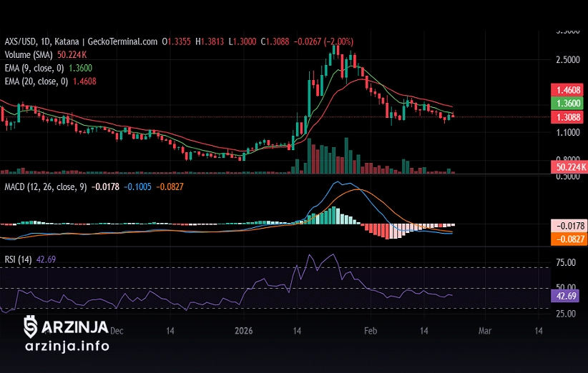This screenshot has width=588, height=373.
Task: Open the RSI (14) indicator legend
Action: [x=18, y=259]
